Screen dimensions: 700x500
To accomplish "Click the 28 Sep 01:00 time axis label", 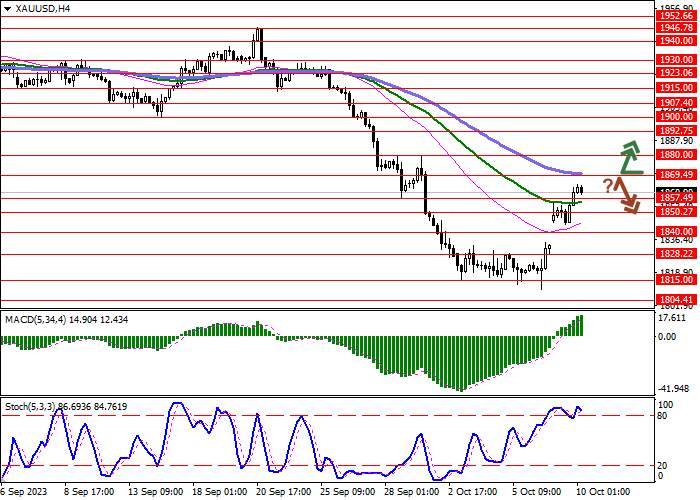I will [x=413, y=492].
